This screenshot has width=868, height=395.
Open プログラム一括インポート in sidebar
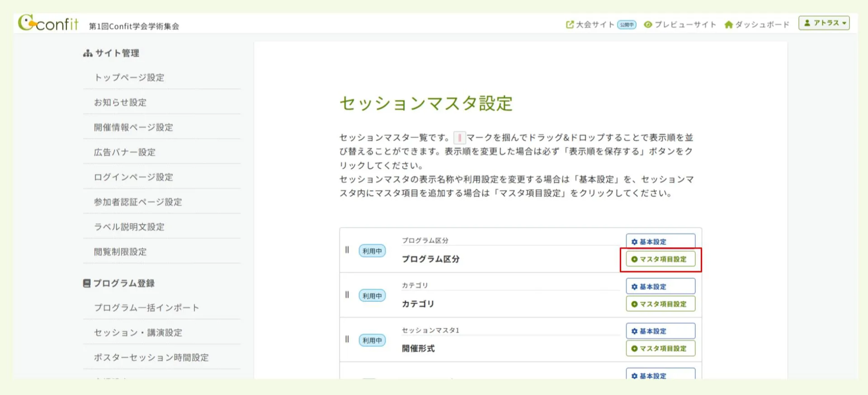point(146,307)
